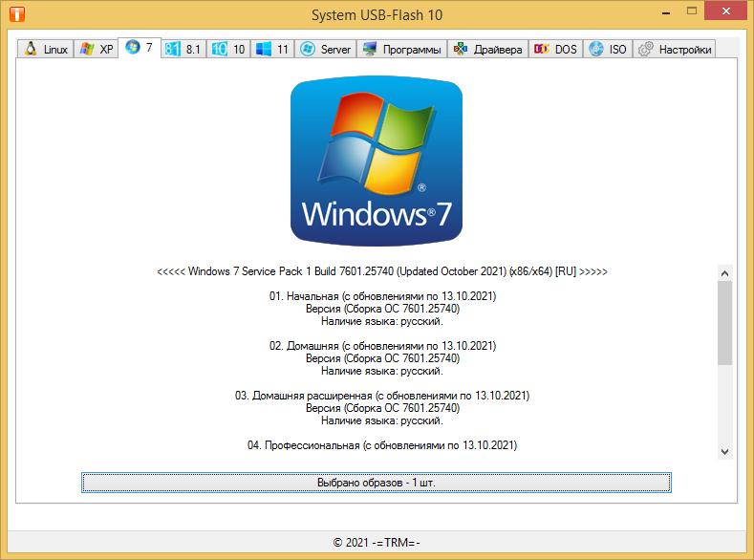Image resolution: width=754 pixels, height=560 pixels.
Task: Open the 11 tab
Action: 272,49
